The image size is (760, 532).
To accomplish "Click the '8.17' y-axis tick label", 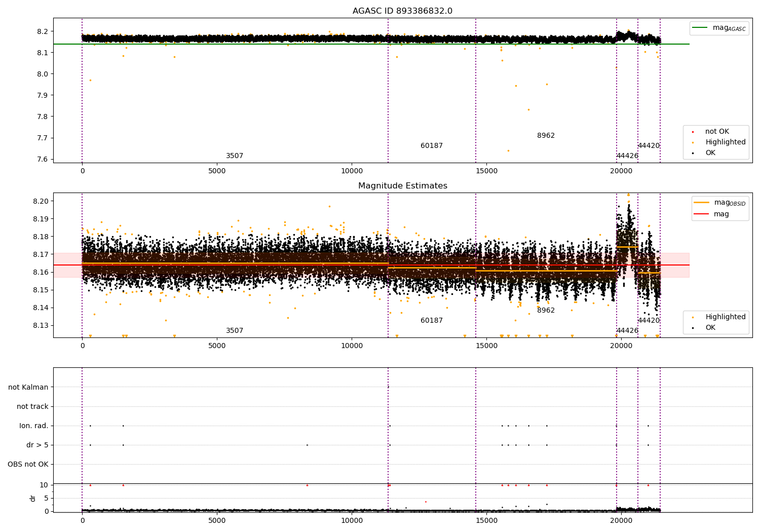I will [x=41, y=254].
